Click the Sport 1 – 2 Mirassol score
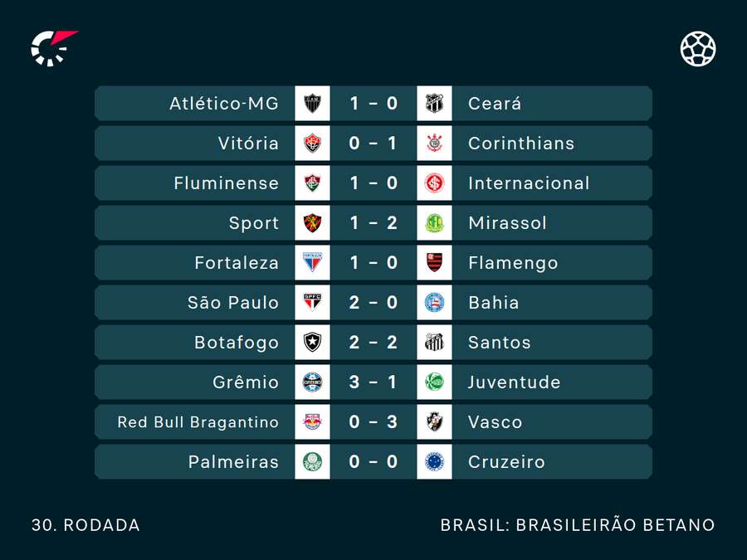 [373, 223]
